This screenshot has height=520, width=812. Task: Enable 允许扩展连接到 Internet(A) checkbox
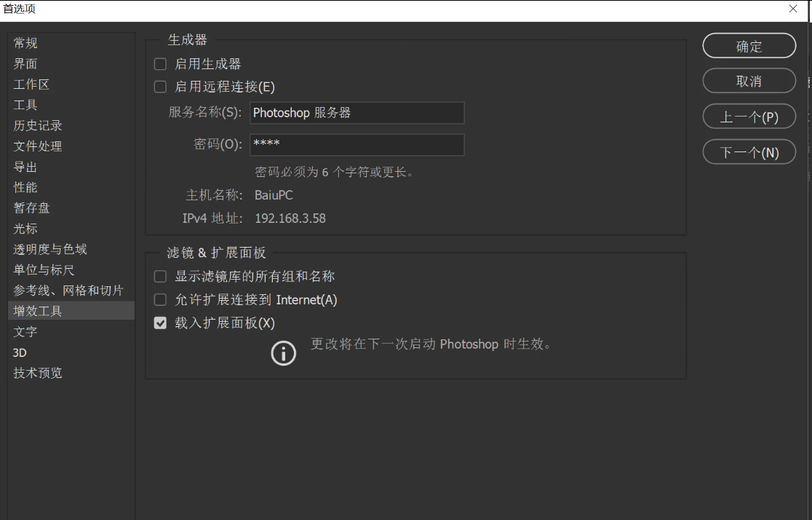point(160,299)
